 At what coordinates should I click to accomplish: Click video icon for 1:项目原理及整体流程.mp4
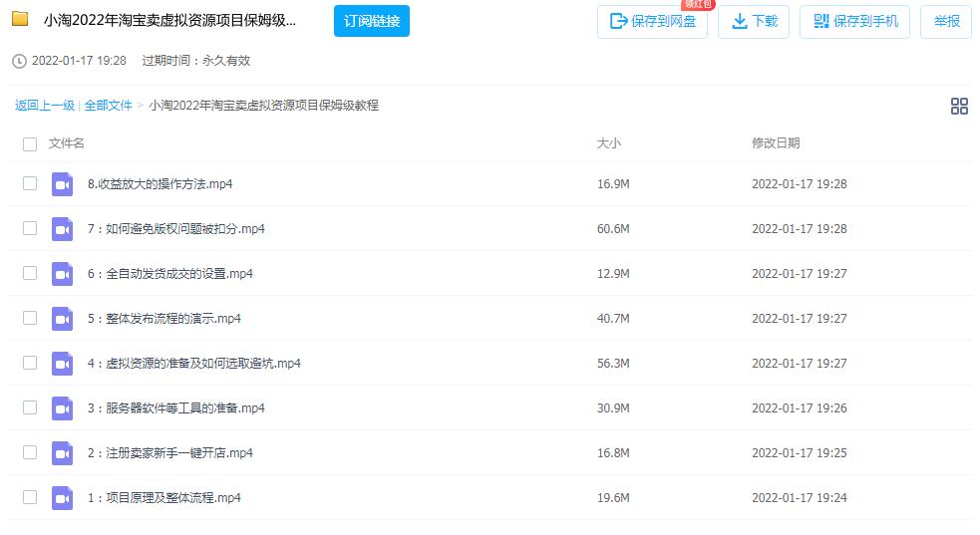tap(62, 499)
